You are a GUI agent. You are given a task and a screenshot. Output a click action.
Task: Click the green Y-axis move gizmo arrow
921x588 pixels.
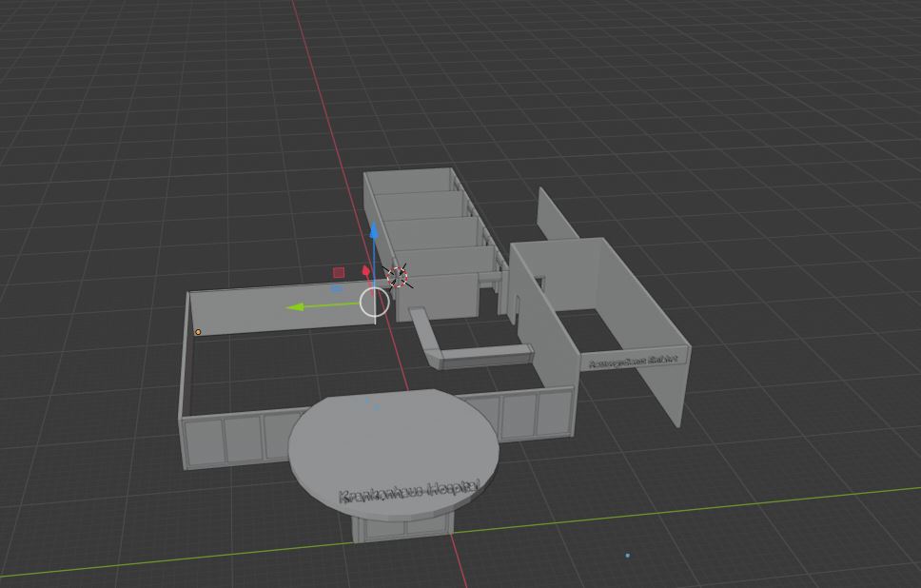click(x=297, y=307)
